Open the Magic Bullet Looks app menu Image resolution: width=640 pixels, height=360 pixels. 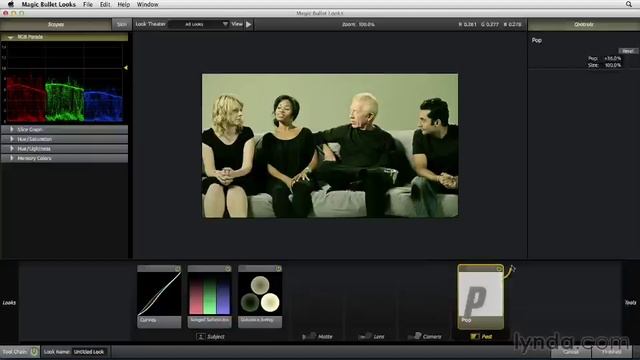point(49,4)
